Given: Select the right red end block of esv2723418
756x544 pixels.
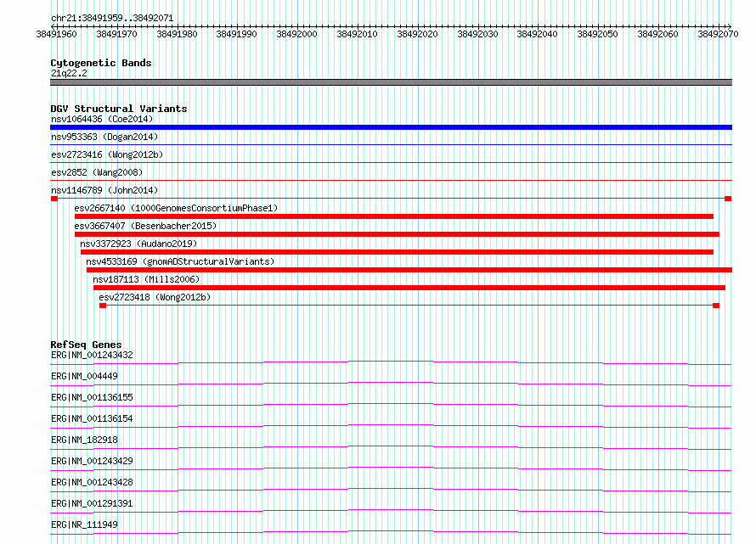Looking at the screenshot, I should coord(716,306).
